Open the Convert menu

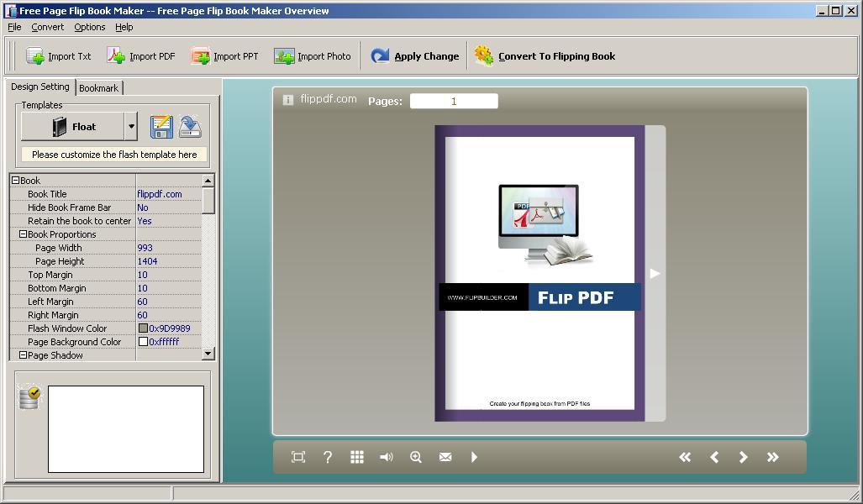tap(47, 27)
